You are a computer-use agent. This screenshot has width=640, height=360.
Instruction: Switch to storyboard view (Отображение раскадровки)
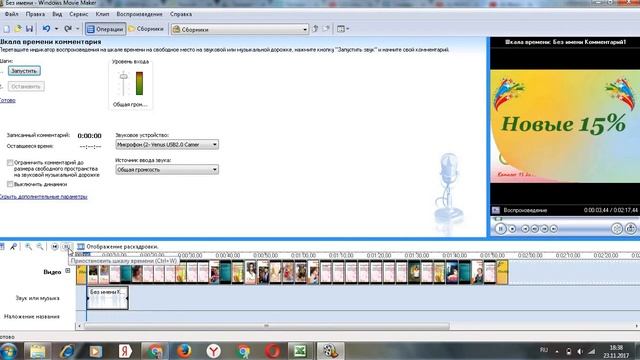[x=118, y=247]
